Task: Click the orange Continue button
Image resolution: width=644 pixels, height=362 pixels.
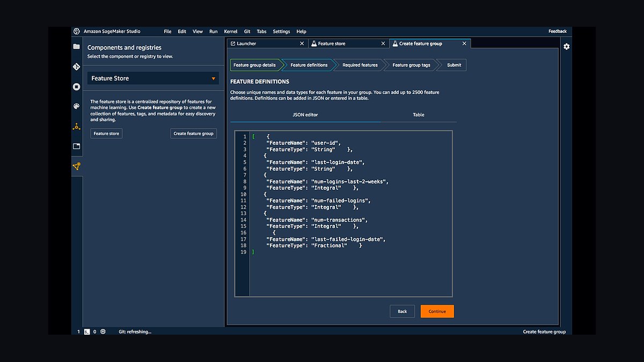Action: 437,312
